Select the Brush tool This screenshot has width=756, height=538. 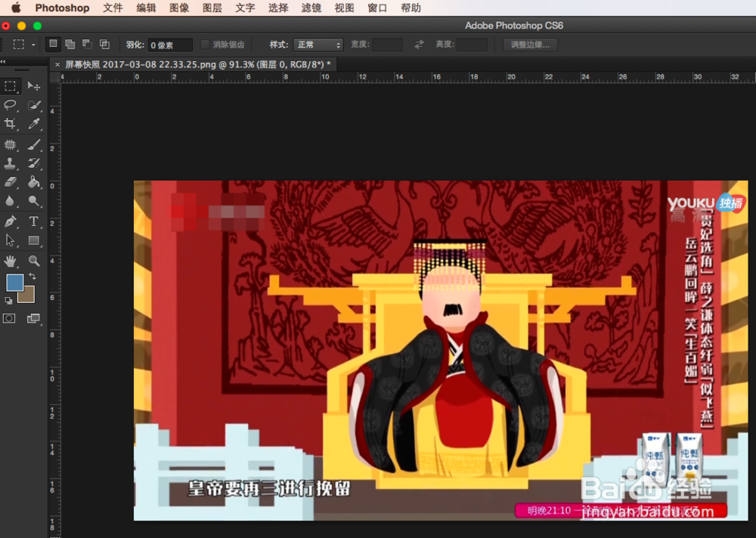34,144
